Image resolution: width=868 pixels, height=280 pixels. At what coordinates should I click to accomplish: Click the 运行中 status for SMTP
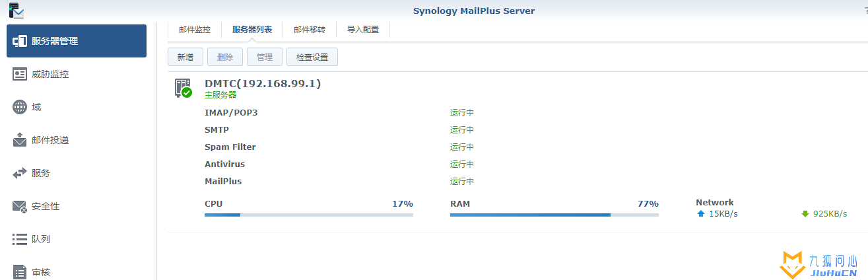tap(462, 130)
